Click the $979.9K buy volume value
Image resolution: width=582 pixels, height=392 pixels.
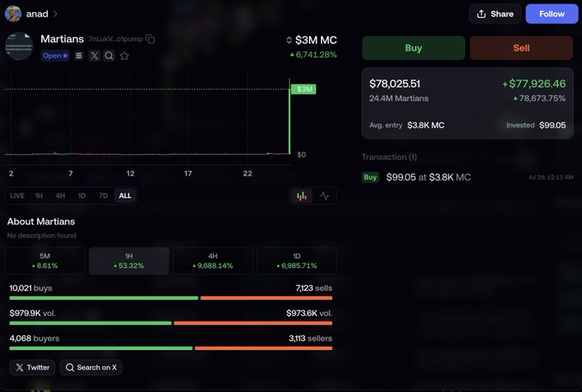click(x=33, y=313)
